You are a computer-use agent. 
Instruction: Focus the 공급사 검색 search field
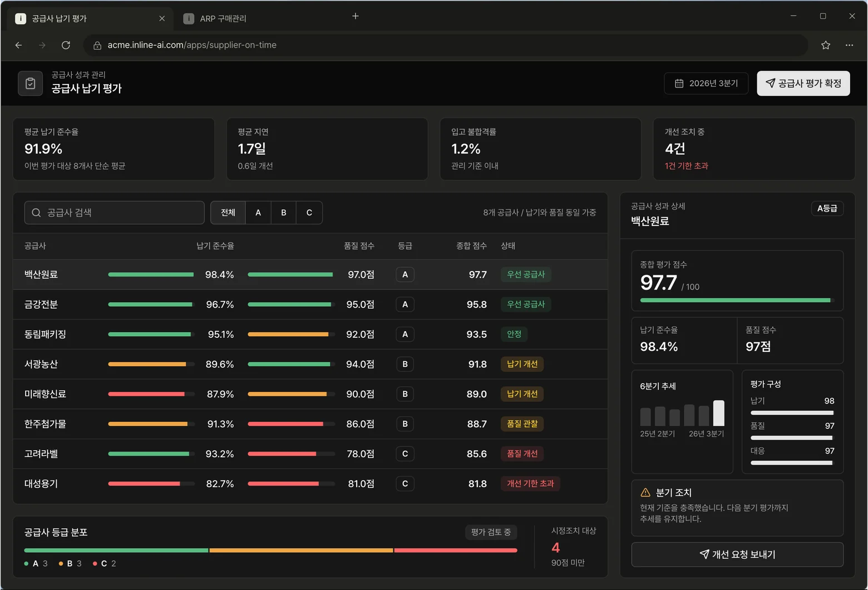[115, 213]
